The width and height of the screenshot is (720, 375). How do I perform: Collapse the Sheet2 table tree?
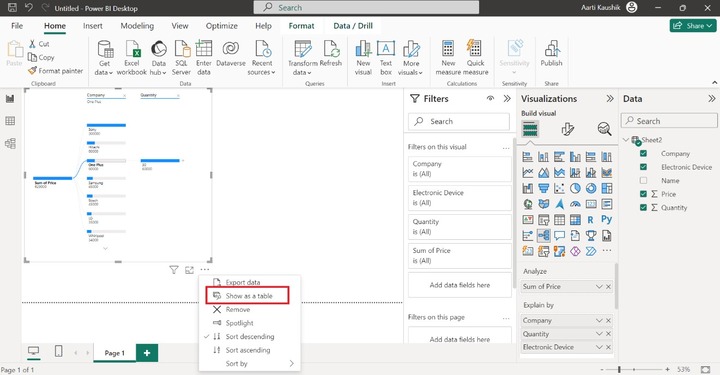click(x=626, y=140)
